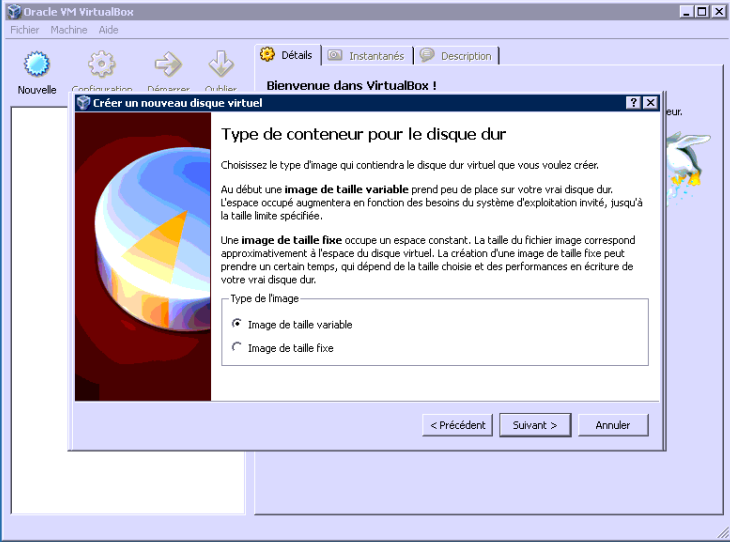
Task: Open the Fichier menu
Action: point(24,30)
